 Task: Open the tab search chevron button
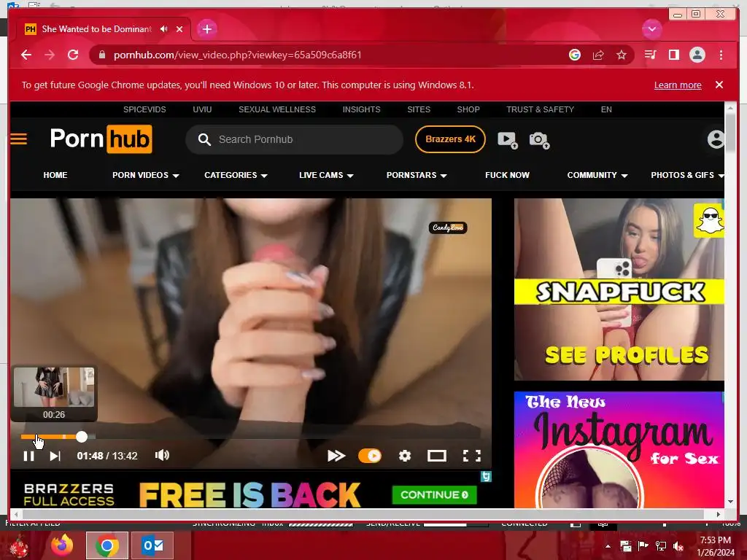pyautogui.click(x=651, y=29)
